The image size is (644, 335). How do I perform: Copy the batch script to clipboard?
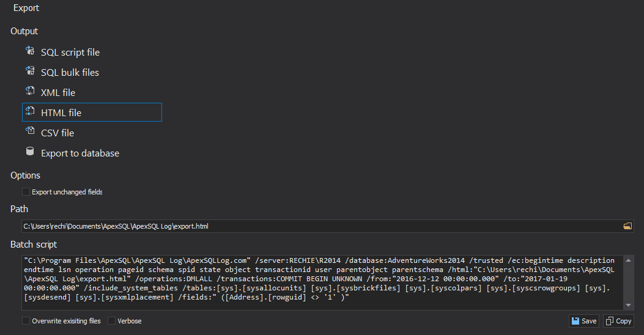pyautogui.click(x=618, y=321)
